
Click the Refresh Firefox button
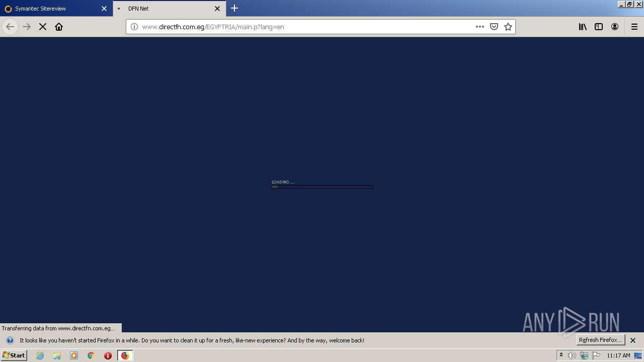(600, 340)
